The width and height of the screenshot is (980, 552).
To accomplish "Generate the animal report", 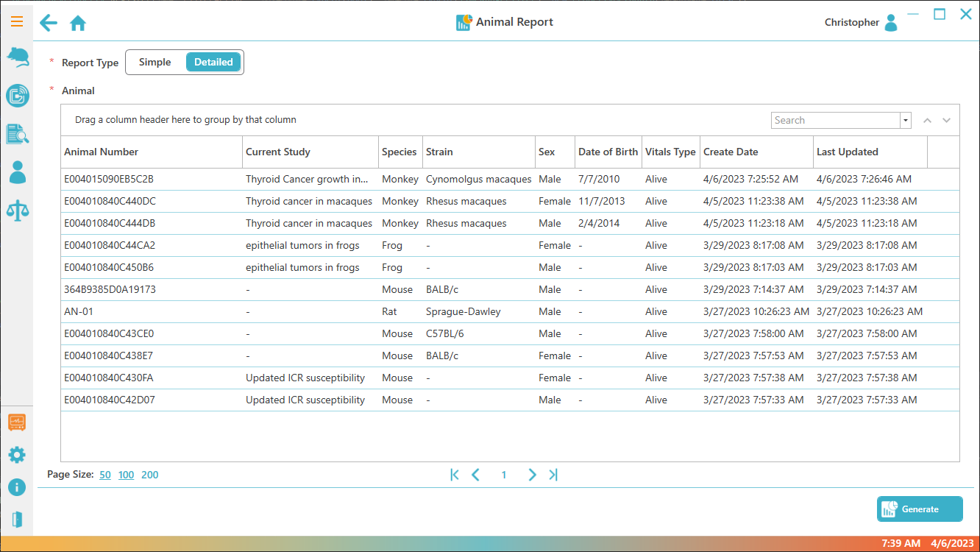I will point(920,509).
